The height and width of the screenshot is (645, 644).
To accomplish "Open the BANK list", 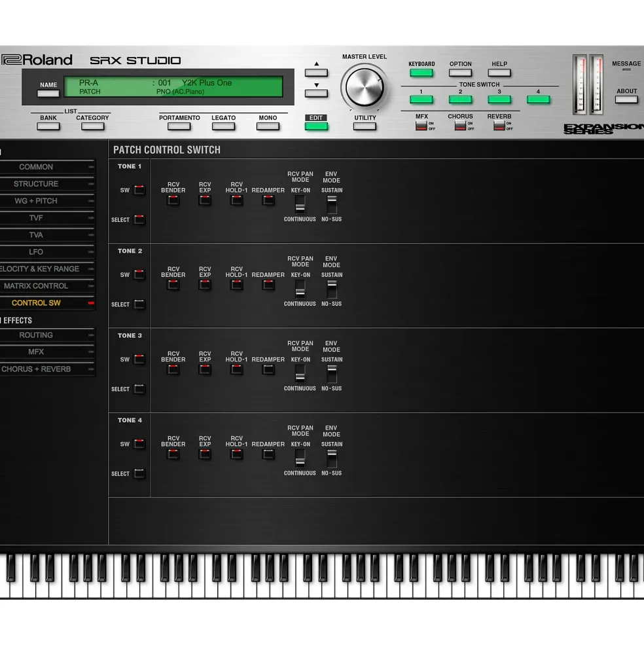I will pyautogui.click(x=48, y=126).
